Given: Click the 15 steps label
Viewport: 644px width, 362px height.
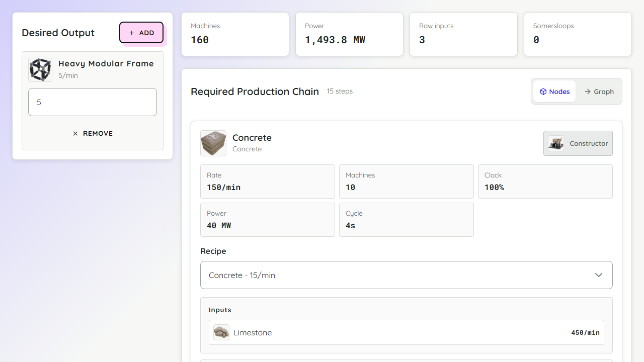Looking at the screenshot, I should tap(340, 91).
